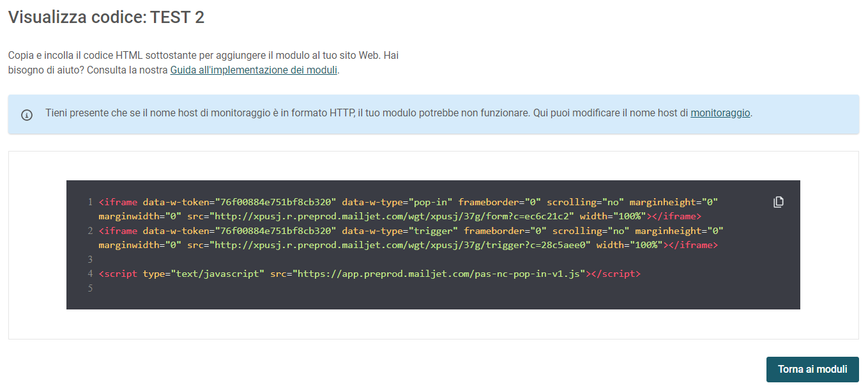The image size is (868, 390).
Task: Click the pop-in iframe code line 1
Action: coord(409,209)
